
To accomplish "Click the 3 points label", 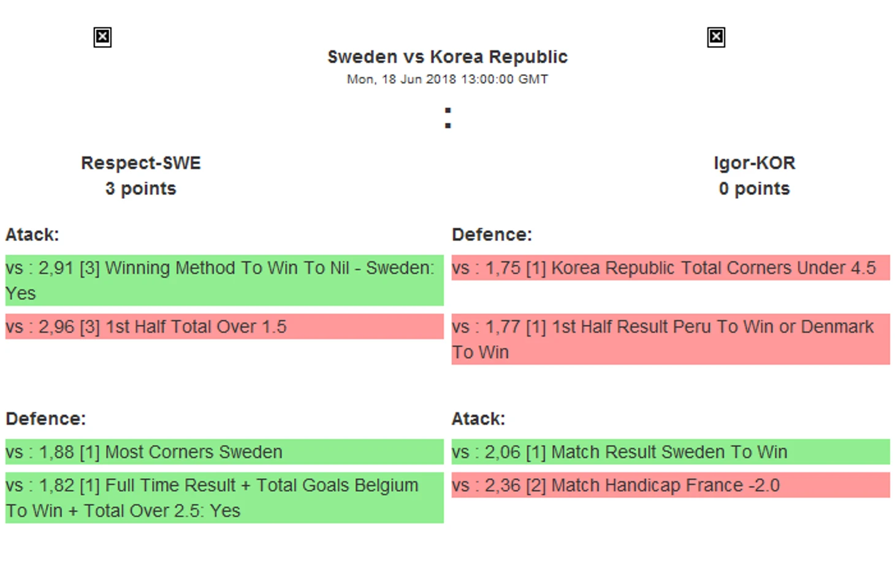I will (x=141, y=189).
